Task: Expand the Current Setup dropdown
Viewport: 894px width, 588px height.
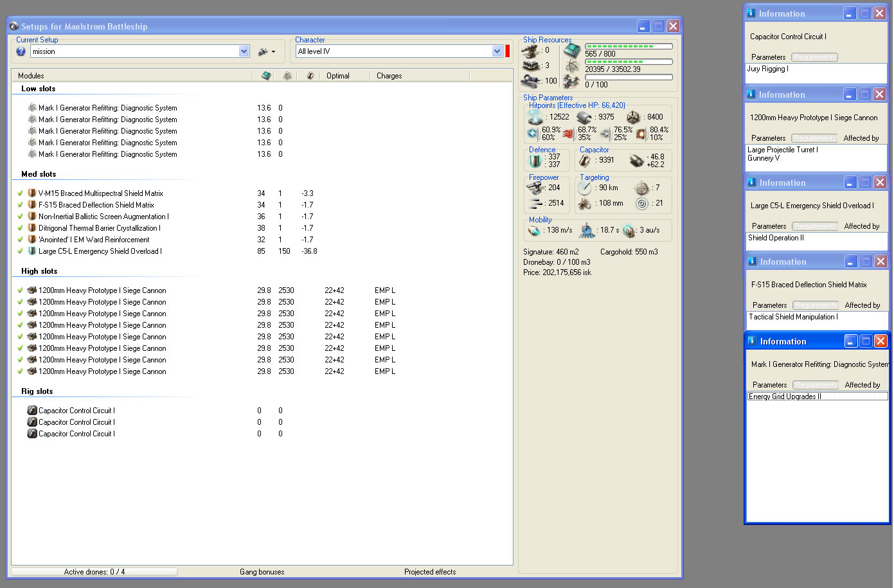Action: tap(244, 51)
